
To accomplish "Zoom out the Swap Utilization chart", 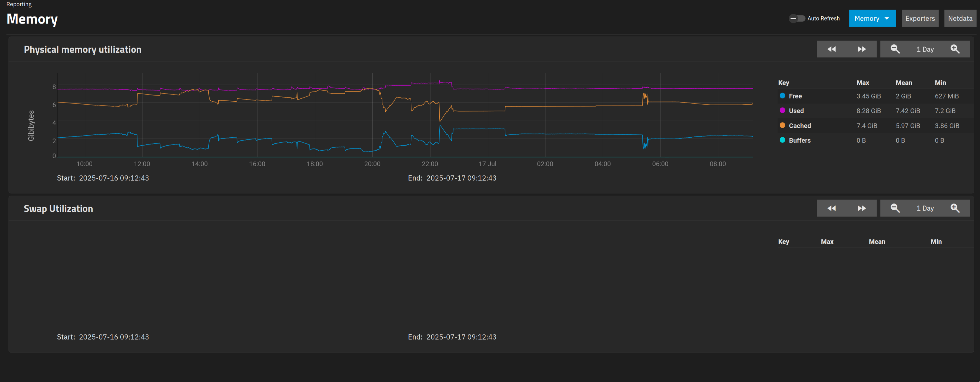I will [x=895, y=208].
